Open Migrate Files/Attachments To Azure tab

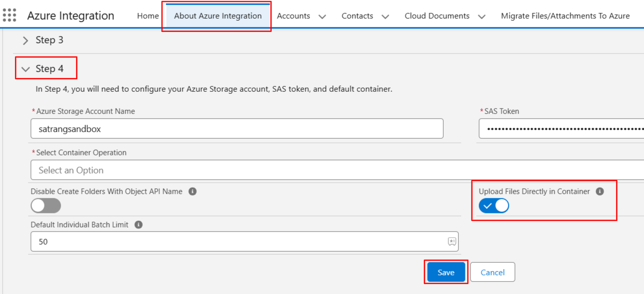(565, 16)
